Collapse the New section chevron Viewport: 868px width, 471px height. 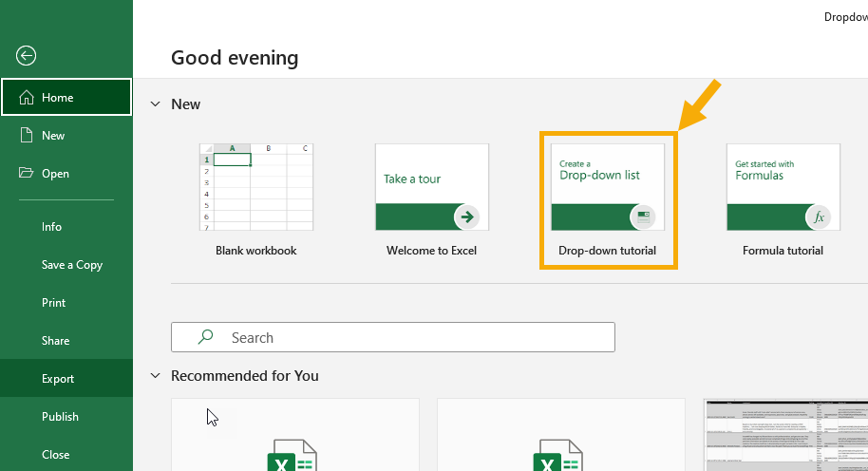pos(156,104)
